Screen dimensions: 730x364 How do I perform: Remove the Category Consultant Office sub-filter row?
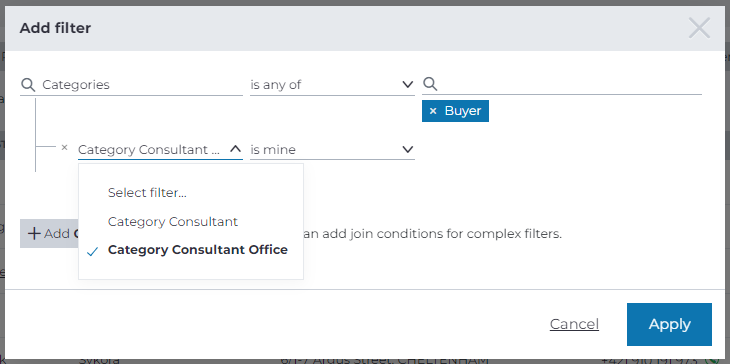coord(65,147)
